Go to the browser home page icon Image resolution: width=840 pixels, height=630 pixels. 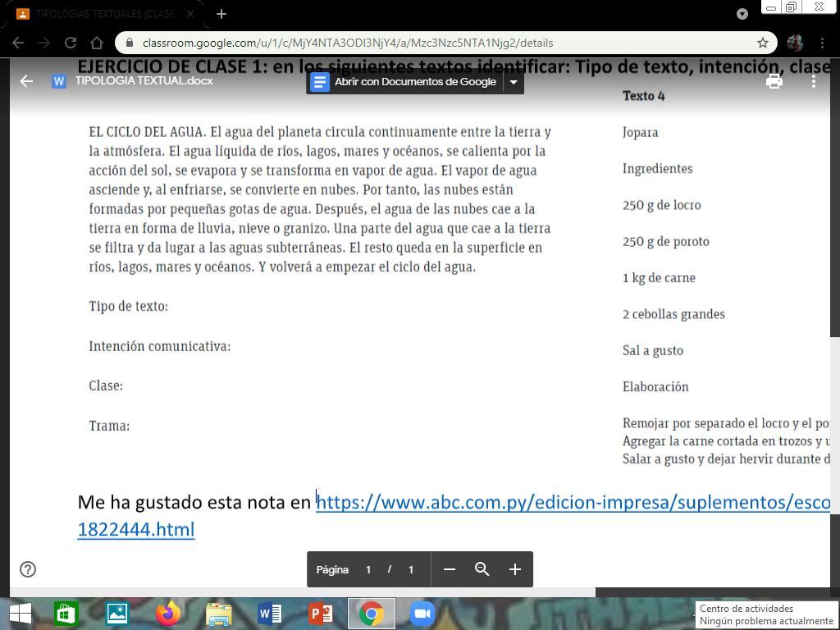(97, 43)
